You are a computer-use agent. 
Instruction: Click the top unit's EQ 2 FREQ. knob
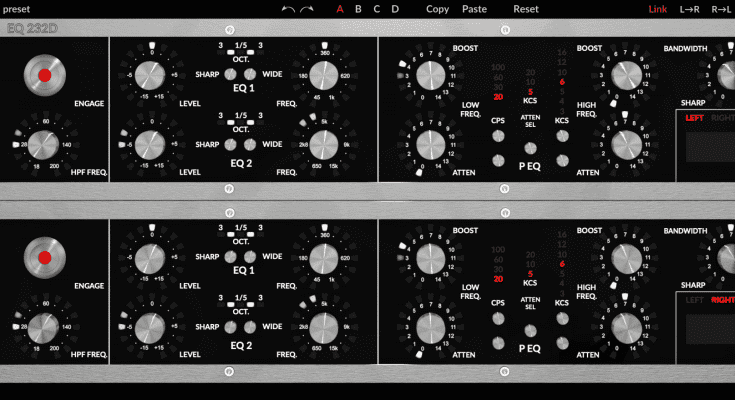(x=323, y=145)
